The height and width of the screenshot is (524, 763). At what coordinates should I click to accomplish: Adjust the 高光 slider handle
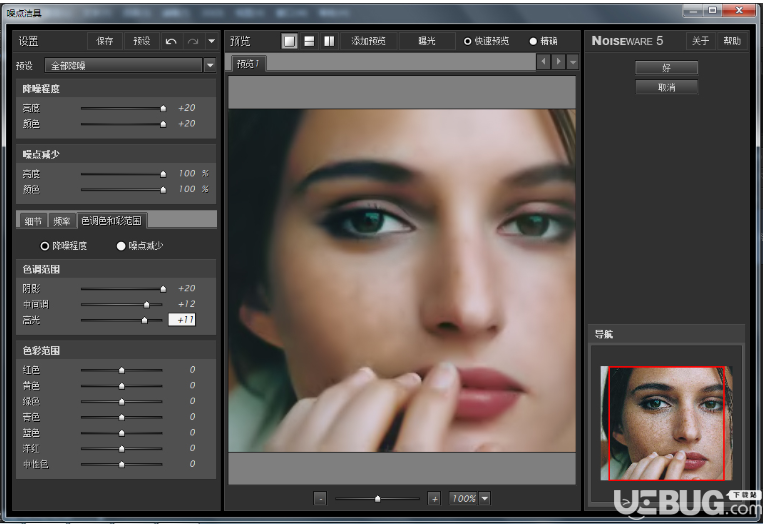[145, 320]
